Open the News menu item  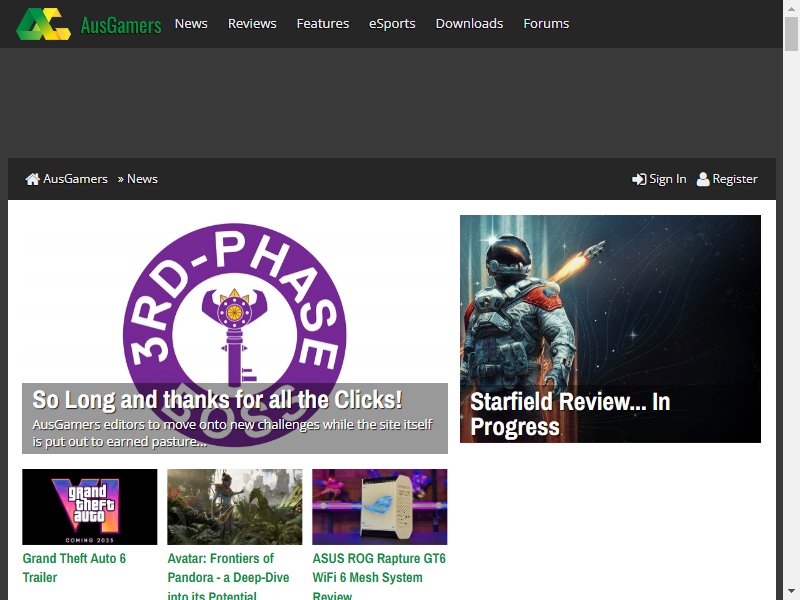coord(191,23)
